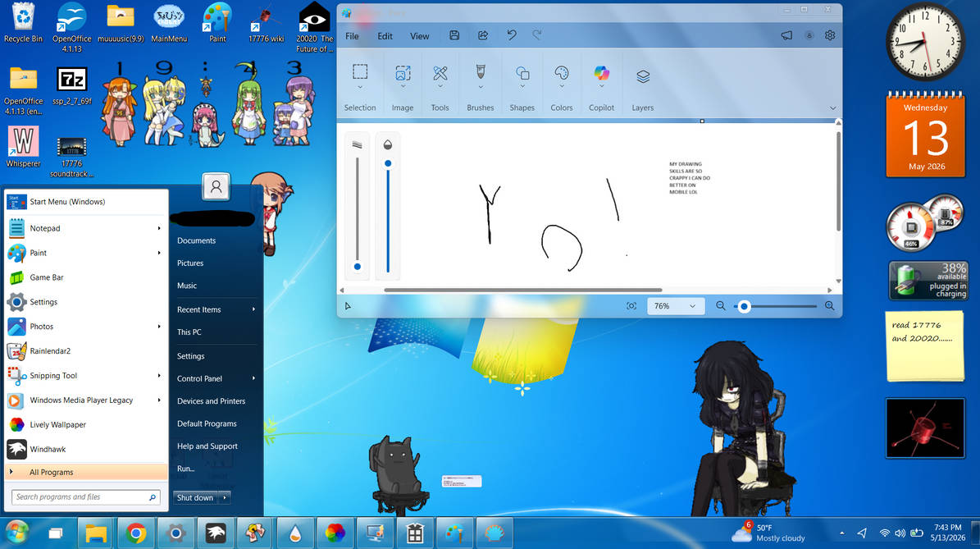The width and height of the screenshot is (980, 549).
Task: Click the horizontal scrollbar in Paint canvas
Action: tap(523, 291)
